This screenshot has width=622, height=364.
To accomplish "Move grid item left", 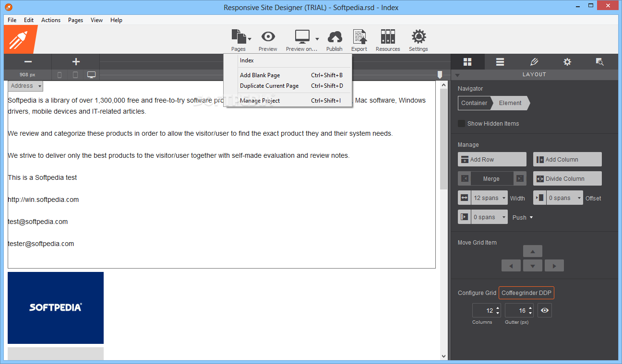I will coord(511,266).
